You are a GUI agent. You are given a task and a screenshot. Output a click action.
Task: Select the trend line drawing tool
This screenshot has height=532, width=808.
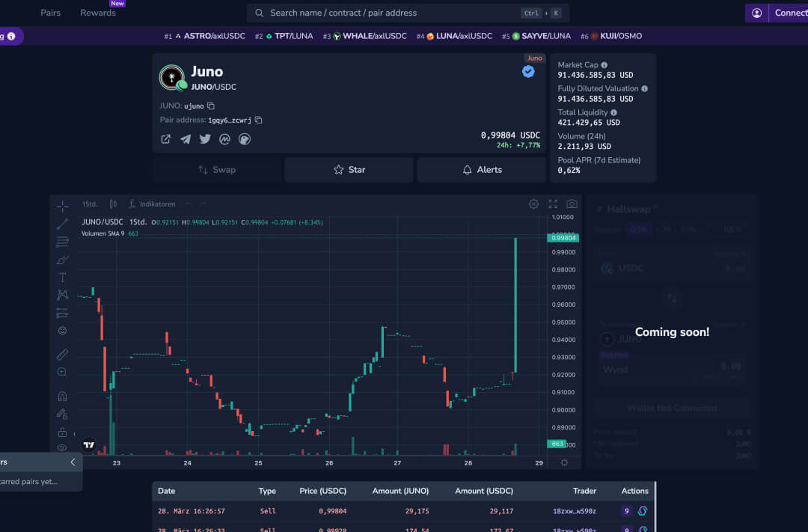63,224
